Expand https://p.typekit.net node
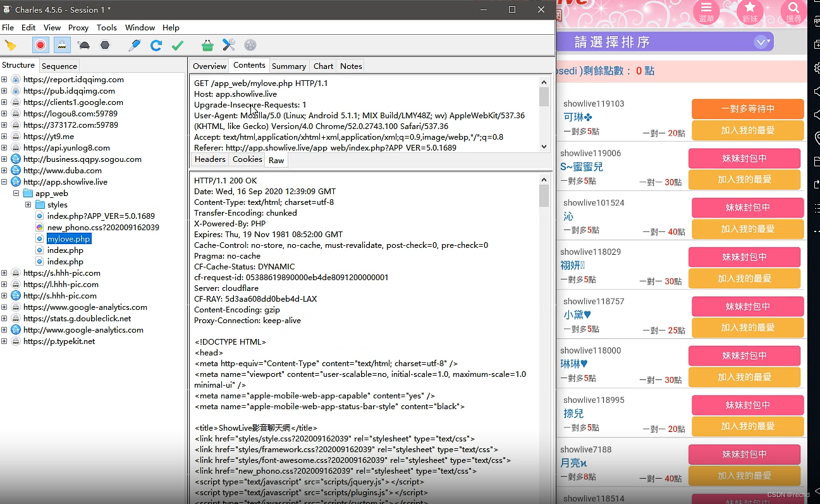This screenshot has width=820, height=504. [x=4, y=341]
